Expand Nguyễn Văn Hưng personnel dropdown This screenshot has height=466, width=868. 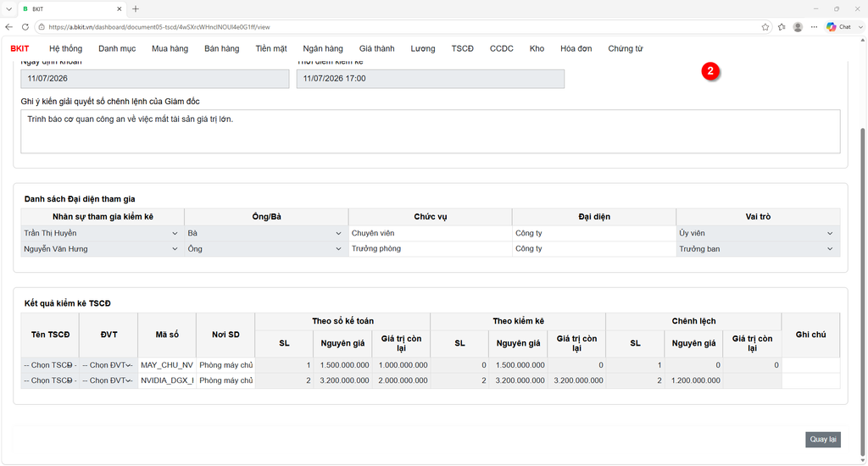click(102, 248)
